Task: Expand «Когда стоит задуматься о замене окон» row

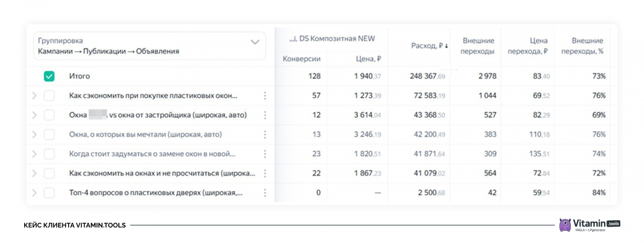Action: click(x=34, y=154)
